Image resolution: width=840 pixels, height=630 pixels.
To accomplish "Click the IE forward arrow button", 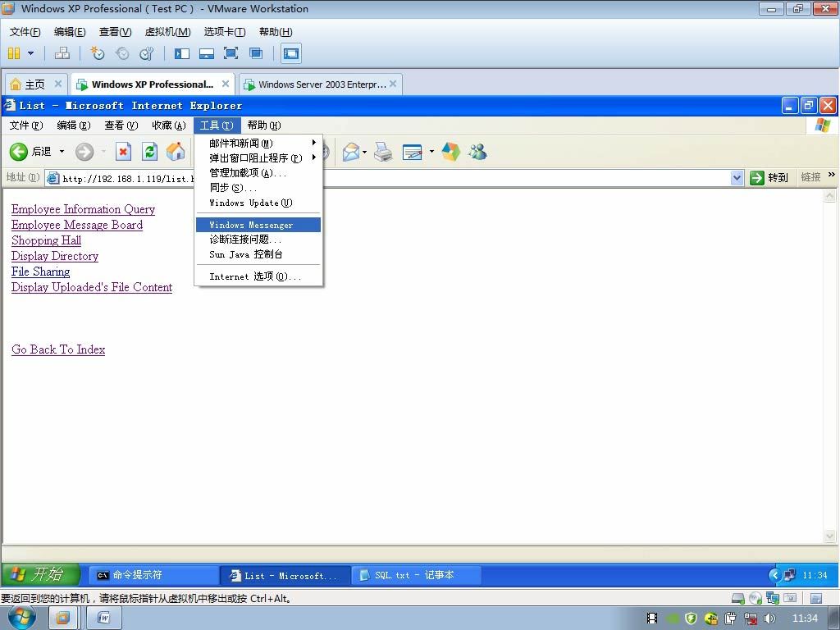I will pos(84,152).
